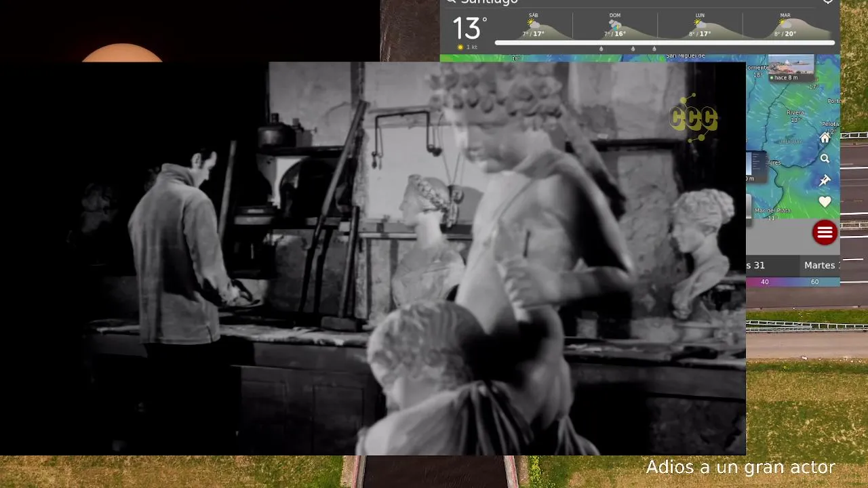Image resolution: width=868 pixels, height=488 pixels.
Task: Click the 1 kt wind speed reading
Action: tap(472, 47)
